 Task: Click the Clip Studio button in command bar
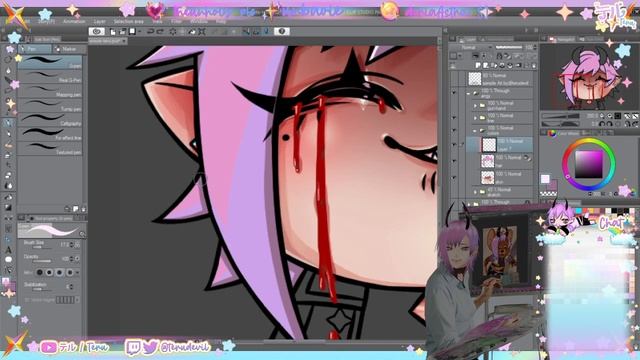pos(96,31)
